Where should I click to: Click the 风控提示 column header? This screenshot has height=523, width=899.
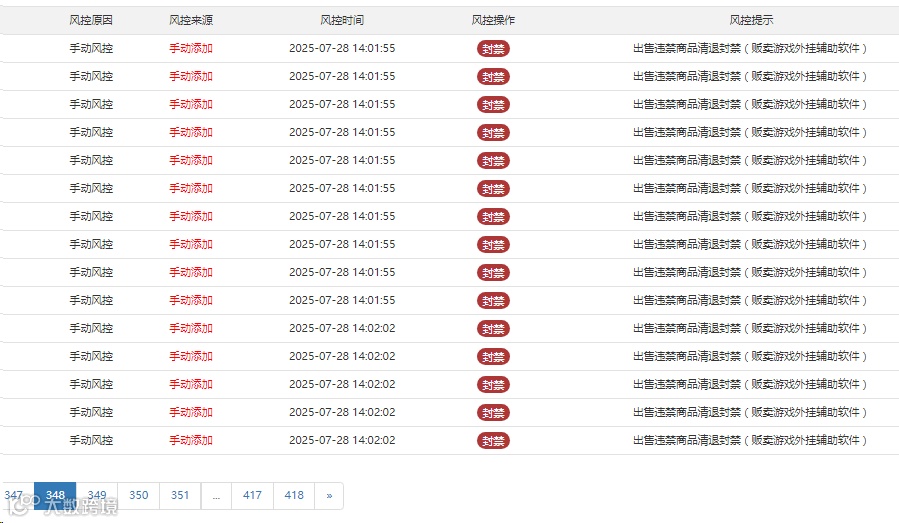pos(751,20)
